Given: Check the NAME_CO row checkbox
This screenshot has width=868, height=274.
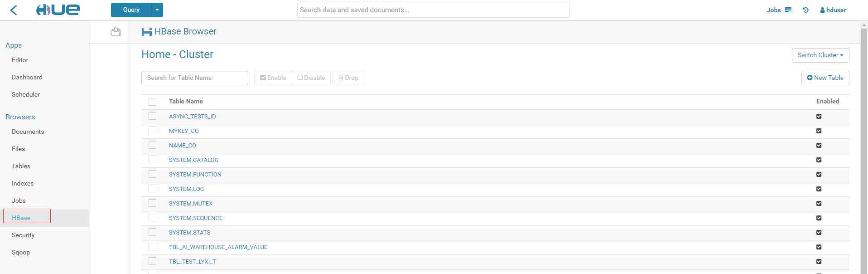Looking at the screenshot, I should tap(152, 145).
